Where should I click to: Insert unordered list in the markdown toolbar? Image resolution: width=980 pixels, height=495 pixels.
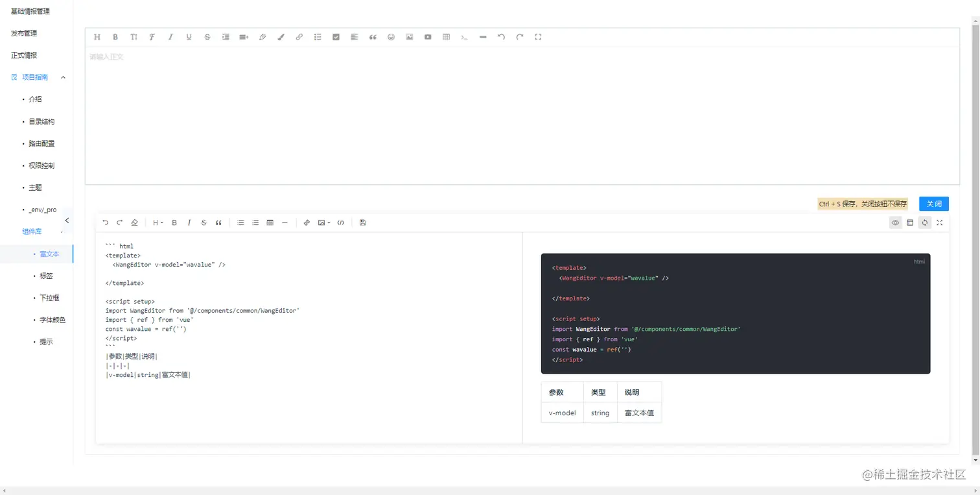[240, 223]
